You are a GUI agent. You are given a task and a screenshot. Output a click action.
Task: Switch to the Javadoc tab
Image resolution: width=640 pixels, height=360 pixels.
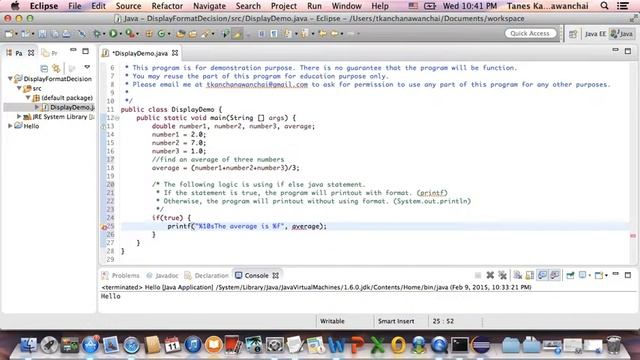point(163,276)
